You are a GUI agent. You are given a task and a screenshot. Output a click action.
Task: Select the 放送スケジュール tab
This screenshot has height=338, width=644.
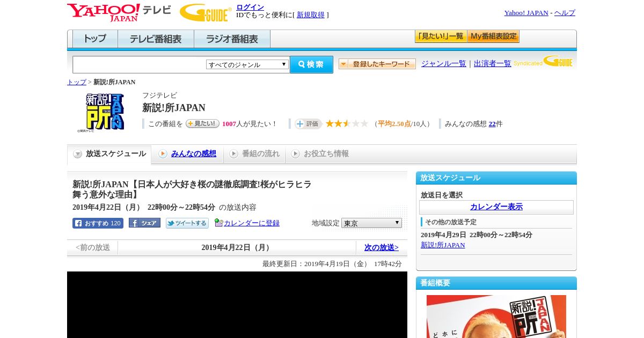pyautogui.click(x=109, y=154)
